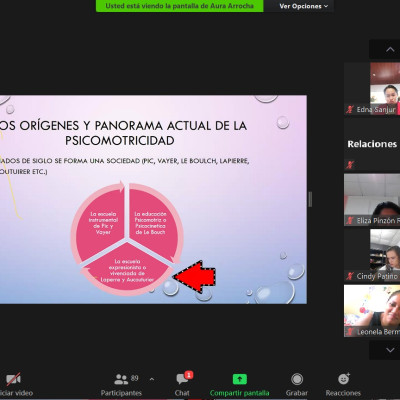Image resolution: width=400 pixels, height=400 pixels.
Task: Click the green Compartir pantalla icon
Action: point(240,379)
